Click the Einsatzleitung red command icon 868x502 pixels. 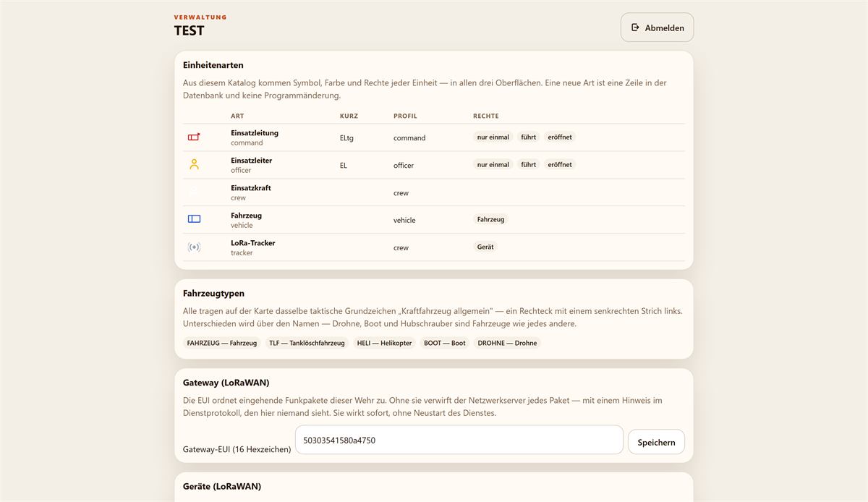click(x=194, y=137)
